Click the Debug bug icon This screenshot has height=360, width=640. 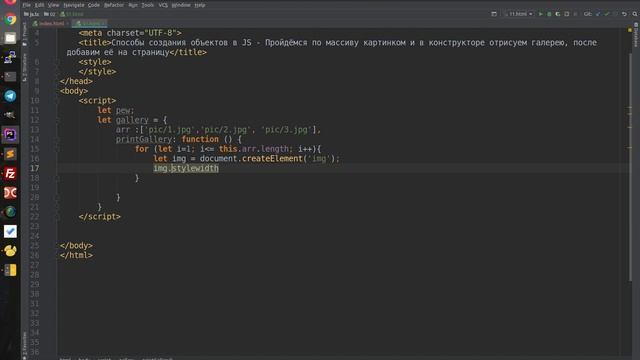549,14
